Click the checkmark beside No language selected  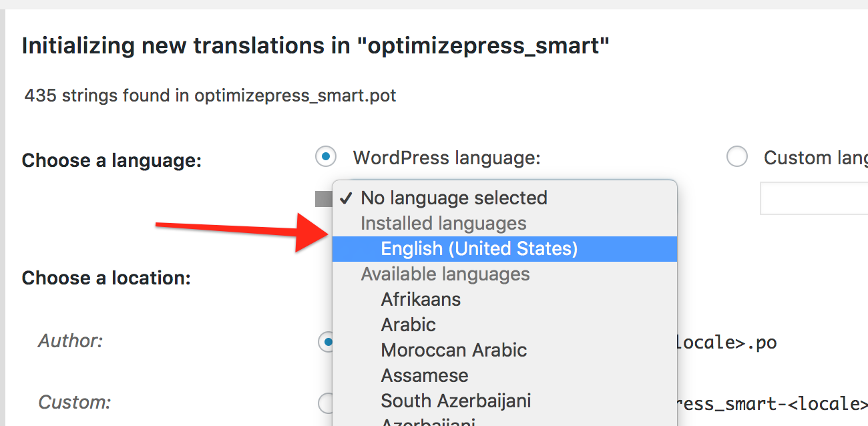(347, 198)
